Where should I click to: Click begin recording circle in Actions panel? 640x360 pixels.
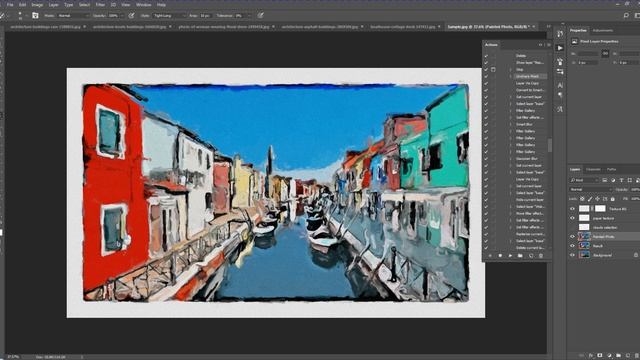[x=500, y=256]
